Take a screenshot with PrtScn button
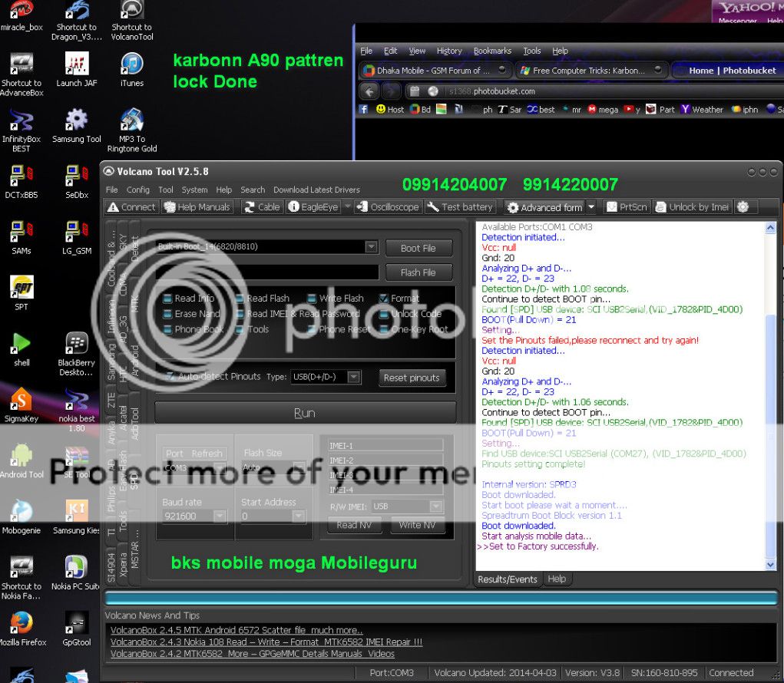Image resolution: width=784 pixels, height=683 pixels. pos(627,207)
